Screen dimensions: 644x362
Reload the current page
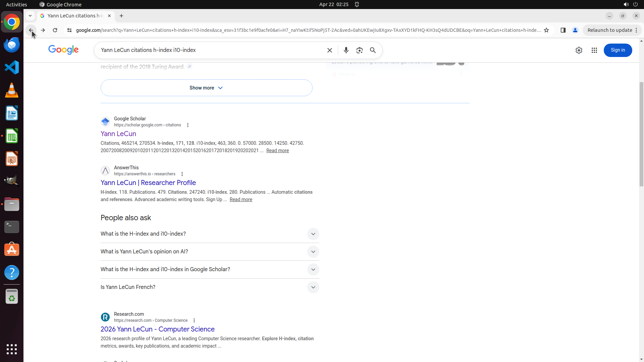coord(55,30)
